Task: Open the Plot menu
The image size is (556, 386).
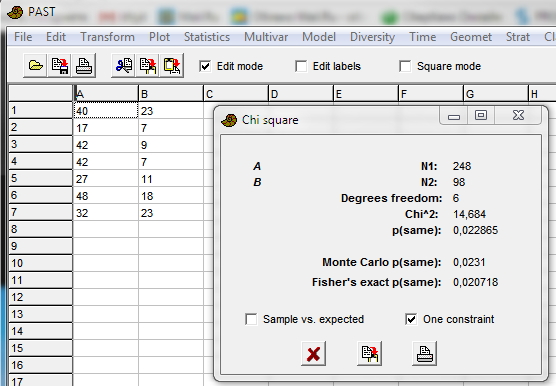Action: point(159,37)
